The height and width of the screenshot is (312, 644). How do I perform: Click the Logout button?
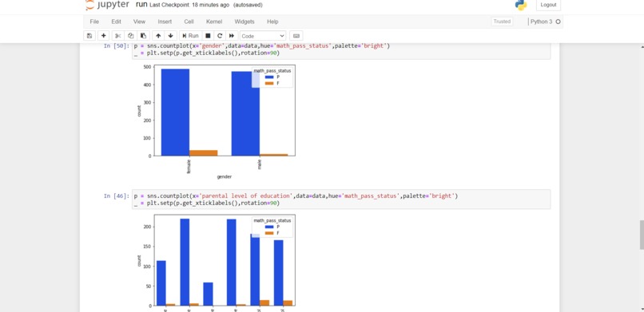[x=548, y=5]
